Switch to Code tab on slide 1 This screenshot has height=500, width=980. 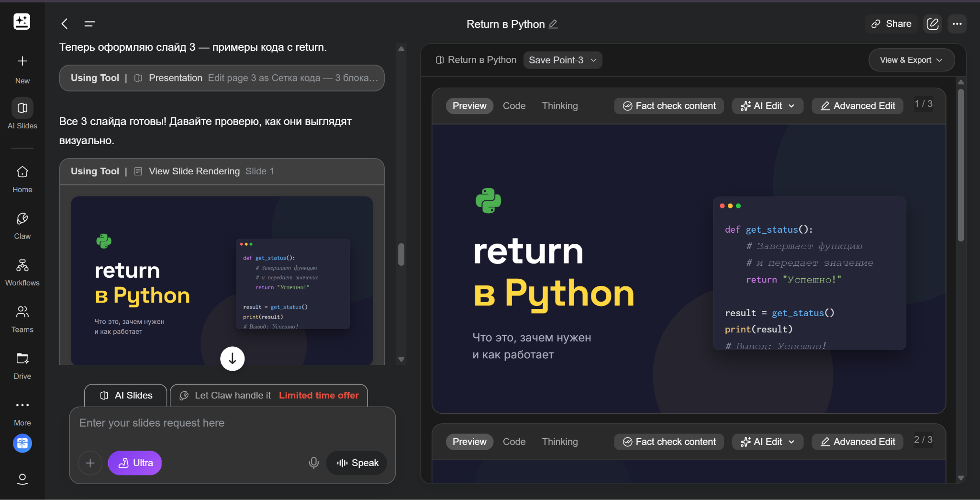[514, 106]
